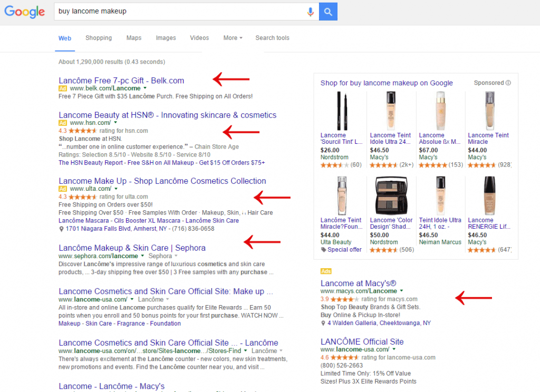The width and height of the screenshot is (540, 392).
Task: Switch to the Shopping tab
Action: (x=99, y=38)
